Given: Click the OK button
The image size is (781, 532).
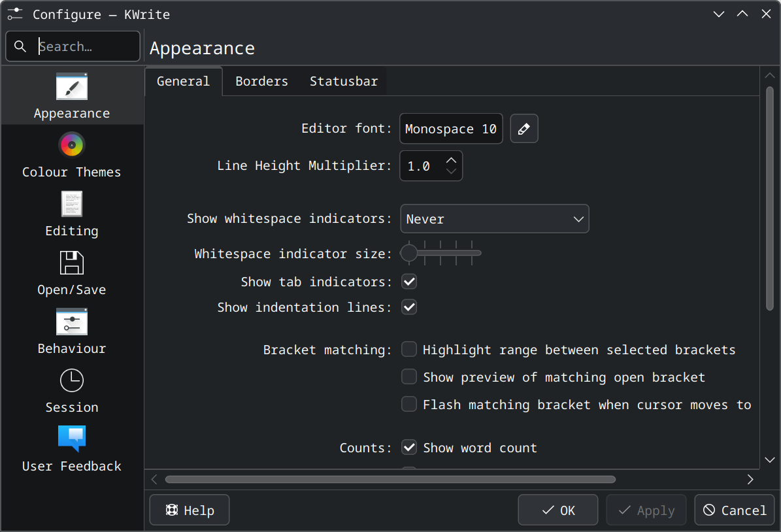Looking at the screenshot, I should click(557, 510).
